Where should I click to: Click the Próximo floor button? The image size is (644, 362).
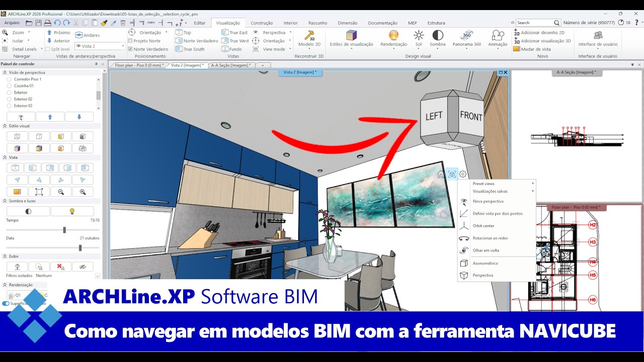point(58,32)
